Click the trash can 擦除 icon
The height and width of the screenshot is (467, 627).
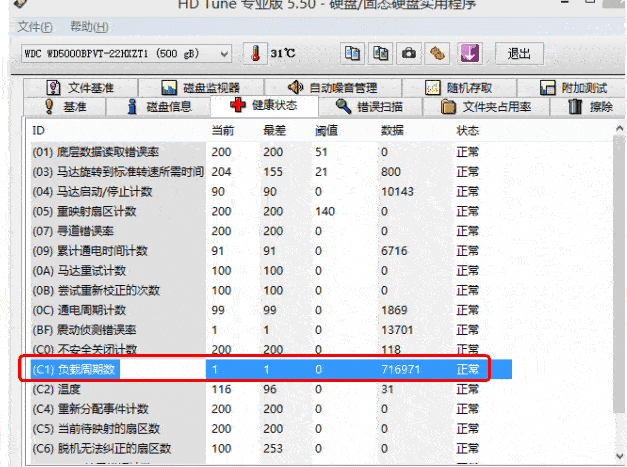click(575, 107)
